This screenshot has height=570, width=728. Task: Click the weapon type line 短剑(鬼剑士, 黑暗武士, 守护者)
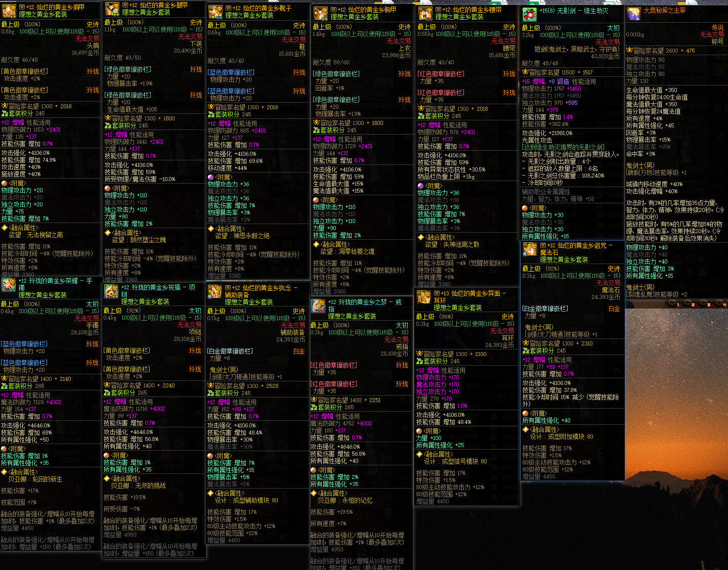(x=577, y=49)
